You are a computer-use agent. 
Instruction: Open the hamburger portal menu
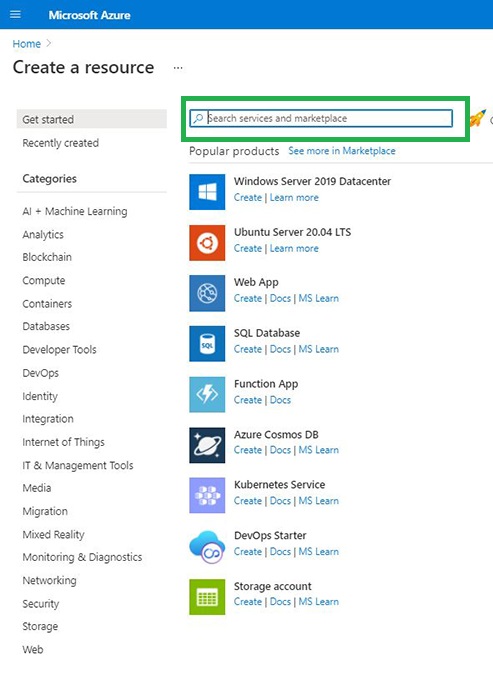(x=15, y=15)
